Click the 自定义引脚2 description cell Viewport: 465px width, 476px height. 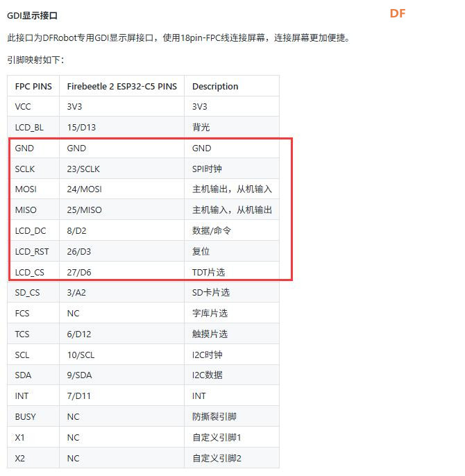pos(217,458)
